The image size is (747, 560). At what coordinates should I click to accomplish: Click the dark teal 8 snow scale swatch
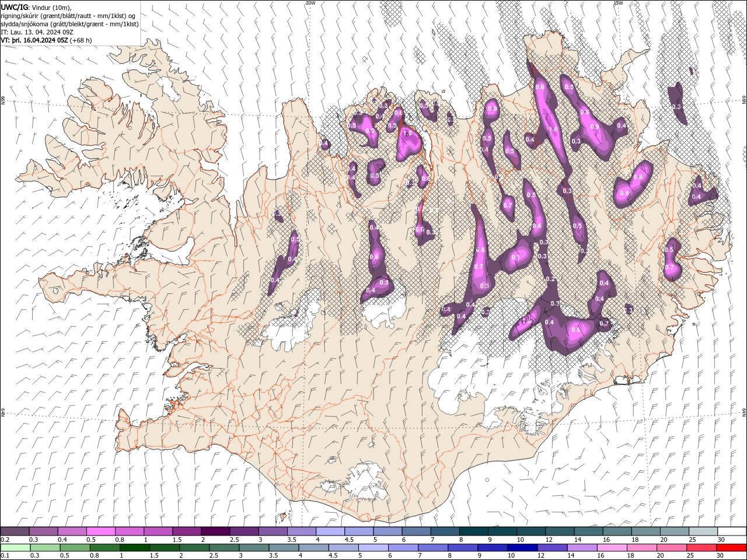coord(473,531)
